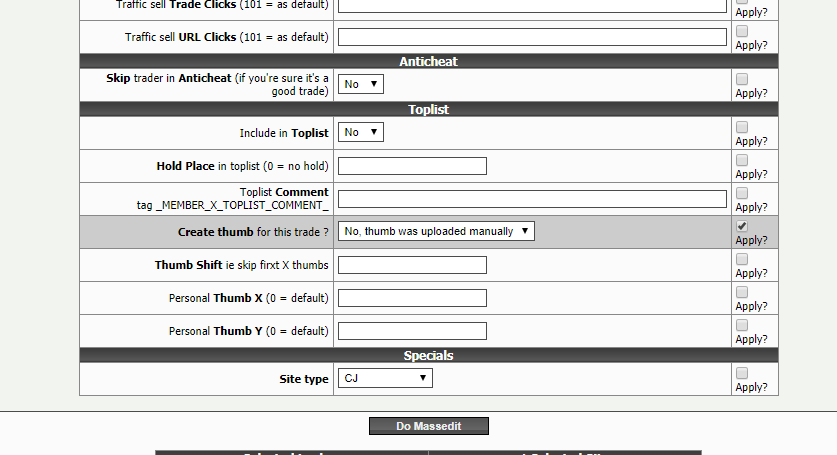
Task: Check Apply for Traffic sell URL Clicks
Action: click(741, 31)
